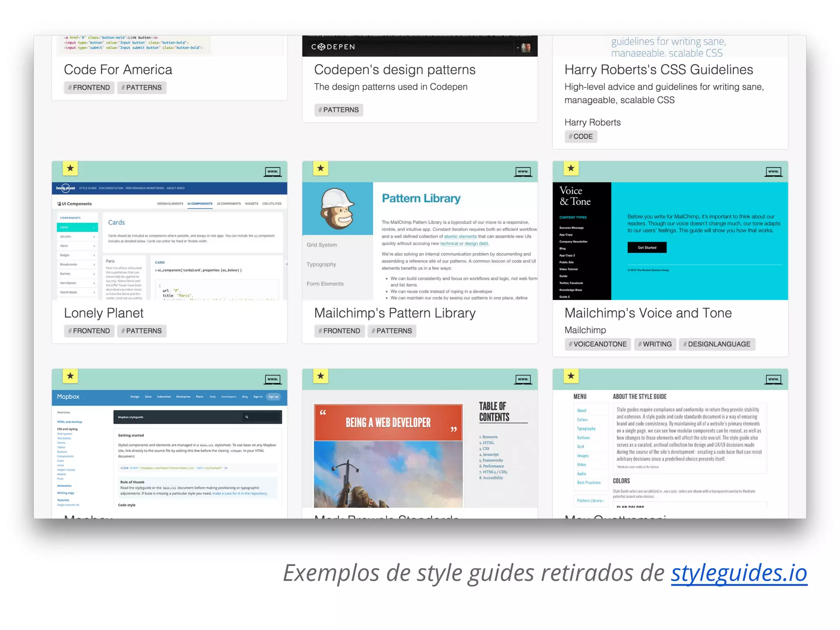The width and height of the screenshot is (840, 630).
Task: Click the Lonely Planet UI Components thumbnail
Action: click(x=169, y=241)
